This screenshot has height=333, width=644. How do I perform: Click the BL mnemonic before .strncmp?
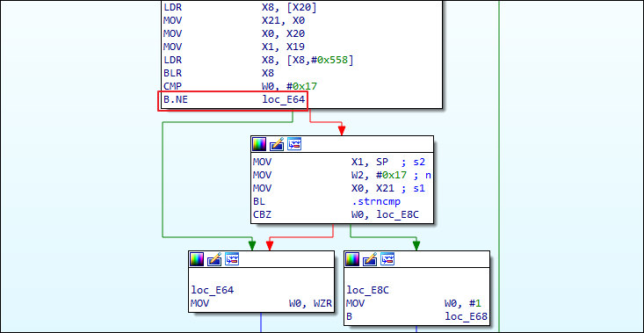259,201
